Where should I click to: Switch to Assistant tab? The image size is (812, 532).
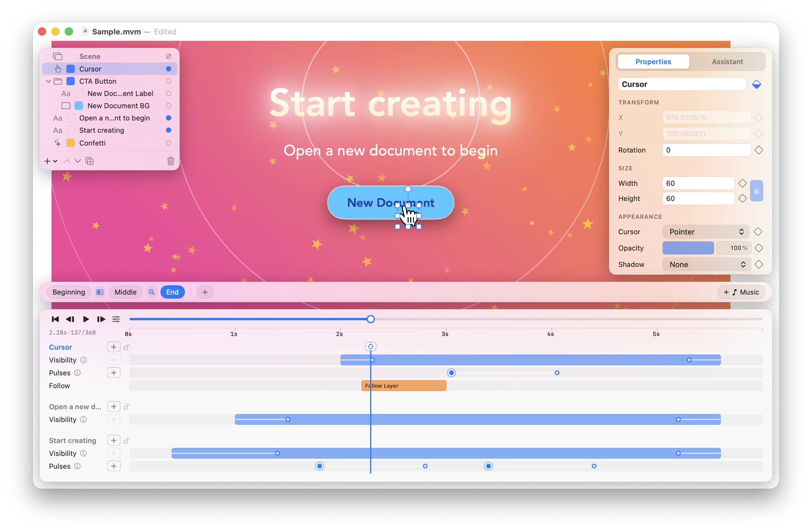coord(727,62)
